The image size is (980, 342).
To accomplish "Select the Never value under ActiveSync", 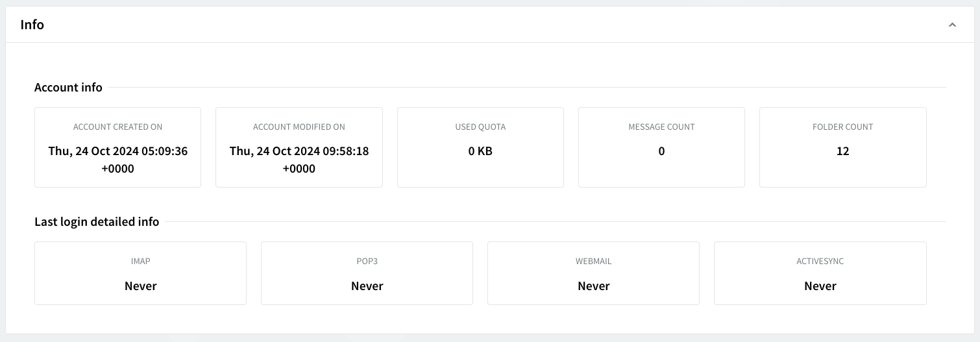I will [820, 286].
